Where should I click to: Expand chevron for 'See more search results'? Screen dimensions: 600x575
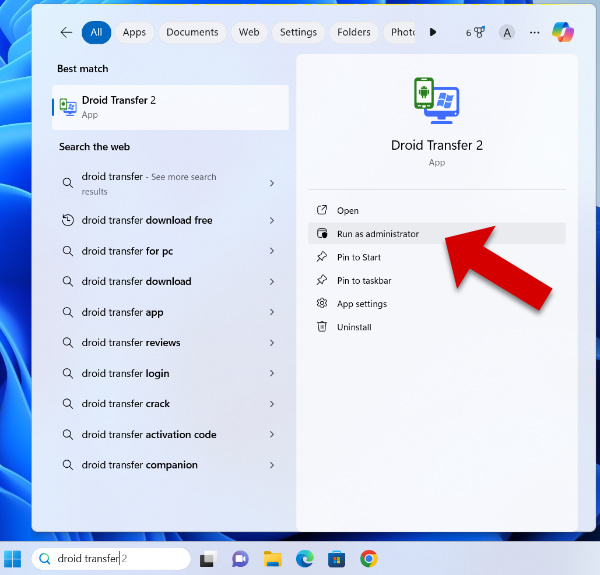pos(272,183)
